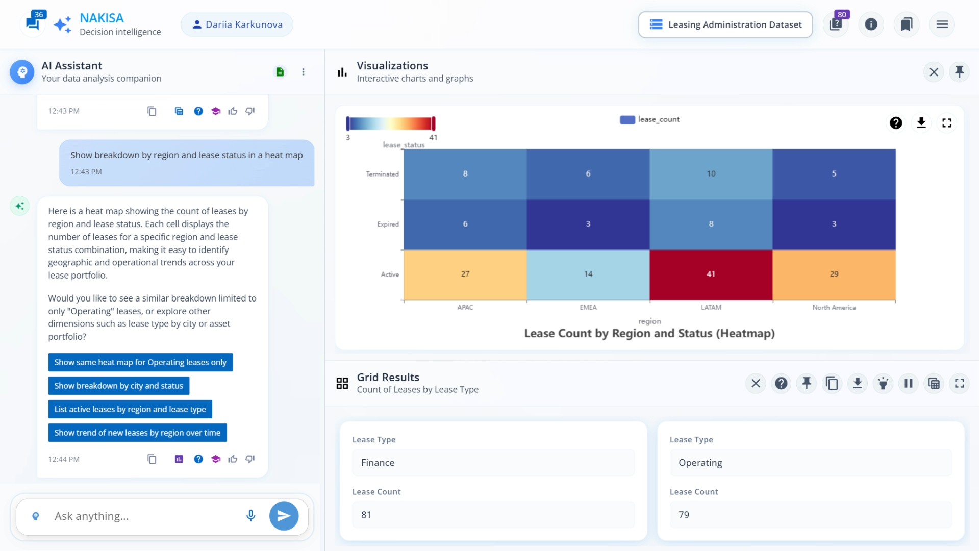The image size is (980, 551).
Task: Pin the Visualizations panel
Action: (960, 72)
